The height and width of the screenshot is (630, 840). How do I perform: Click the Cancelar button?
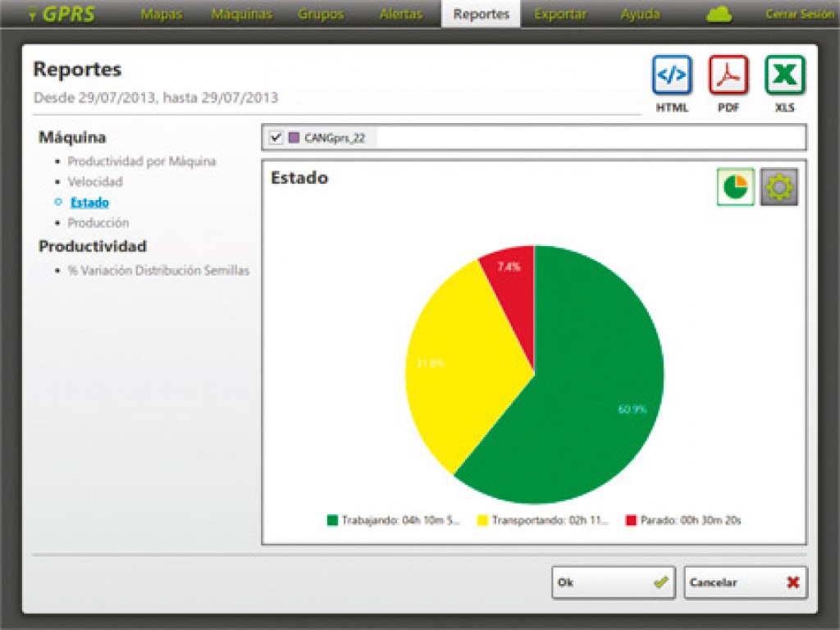click(745, 582)
